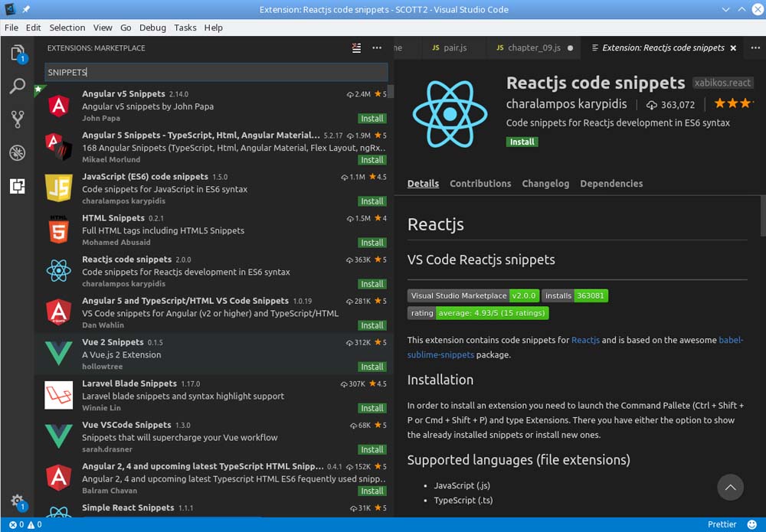Switch to the Changelog tab
Screen dimensions: 766x532
(545, 184)
